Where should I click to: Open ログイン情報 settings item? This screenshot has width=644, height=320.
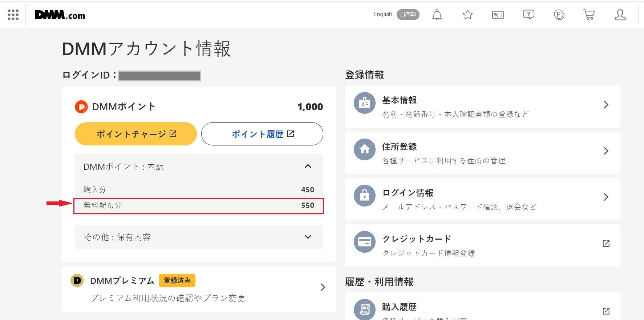pyautogui.click(x=482, y=199)
